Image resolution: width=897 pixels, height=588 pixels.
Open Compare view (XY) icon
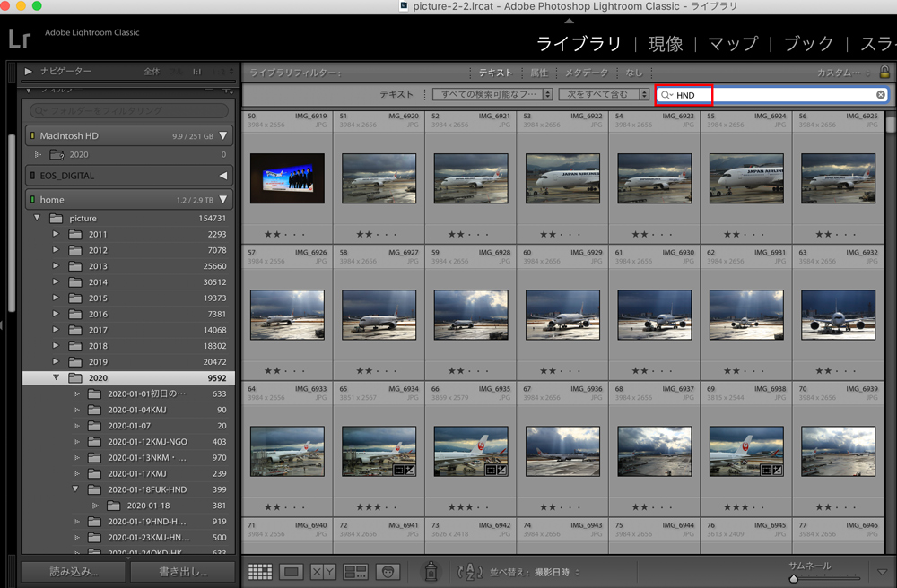tap(323, 572)
